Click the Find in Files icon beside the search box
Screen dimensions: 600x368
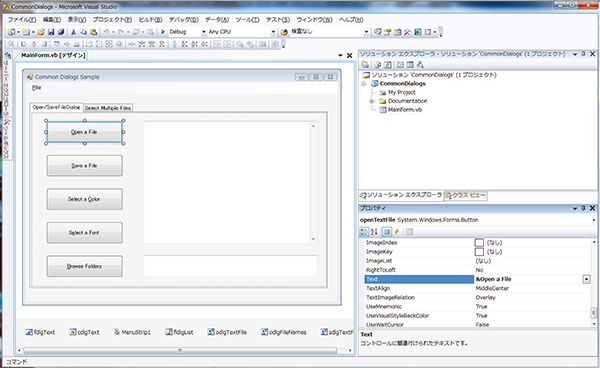[284, 32]
